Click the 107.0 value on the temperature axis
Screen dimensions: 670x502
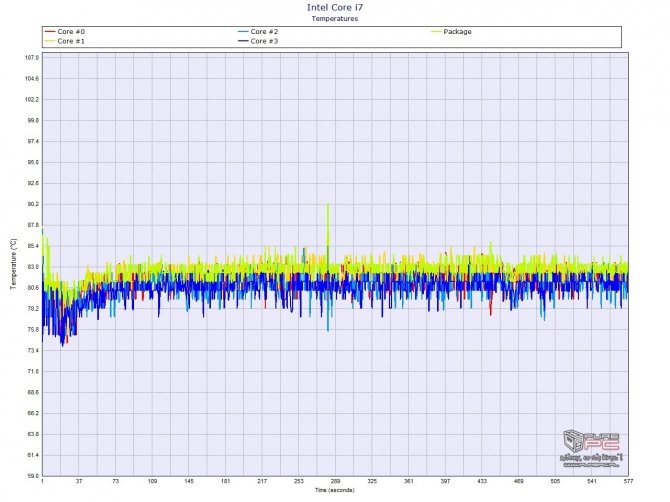(x=32, y=58)
